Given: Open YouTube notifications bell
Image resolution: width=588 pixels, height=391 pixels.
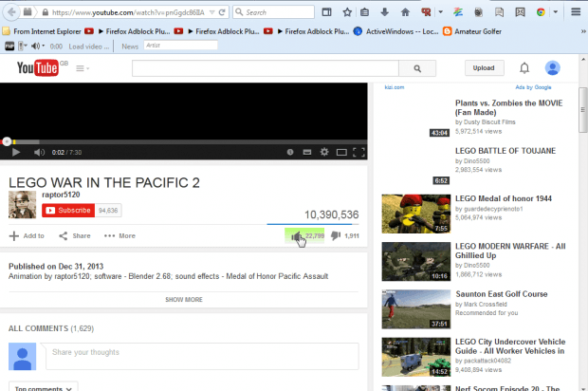Looking at the screenshot, I should point(524,68).
